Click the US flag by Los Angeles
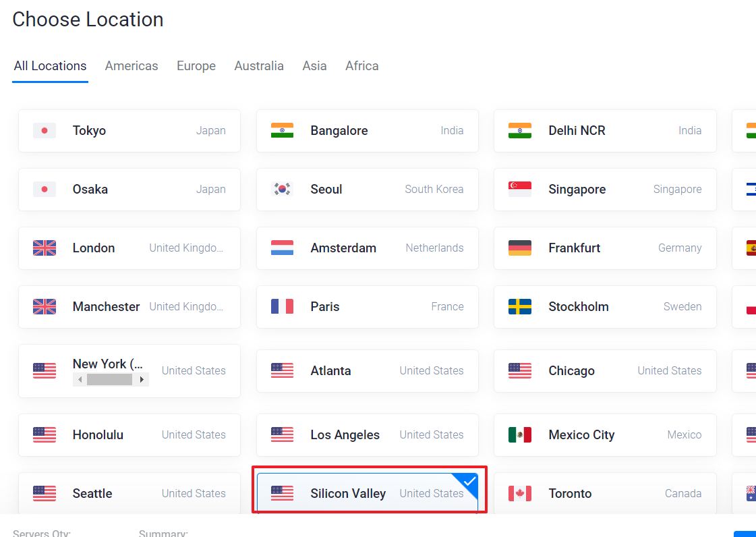Viewport: 756px width, 537px height. tap(282, 435)
